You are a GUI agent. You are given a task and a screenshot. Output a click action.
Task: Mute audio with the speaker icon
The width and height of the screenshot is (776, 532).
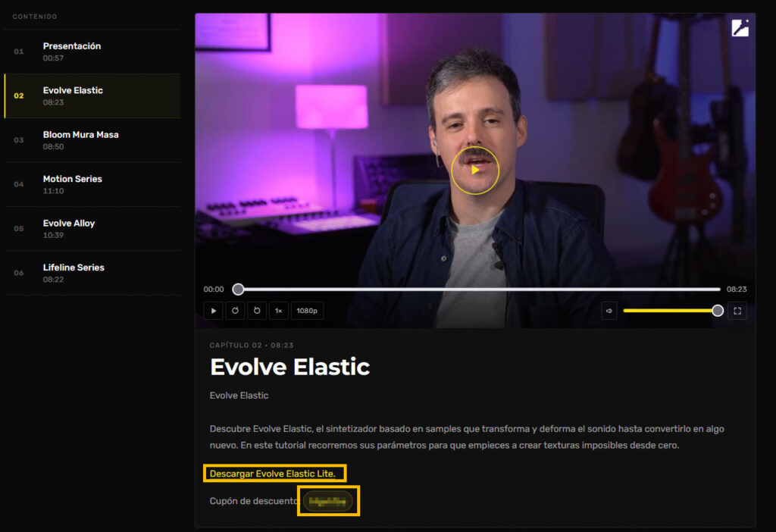coord(609,311)
